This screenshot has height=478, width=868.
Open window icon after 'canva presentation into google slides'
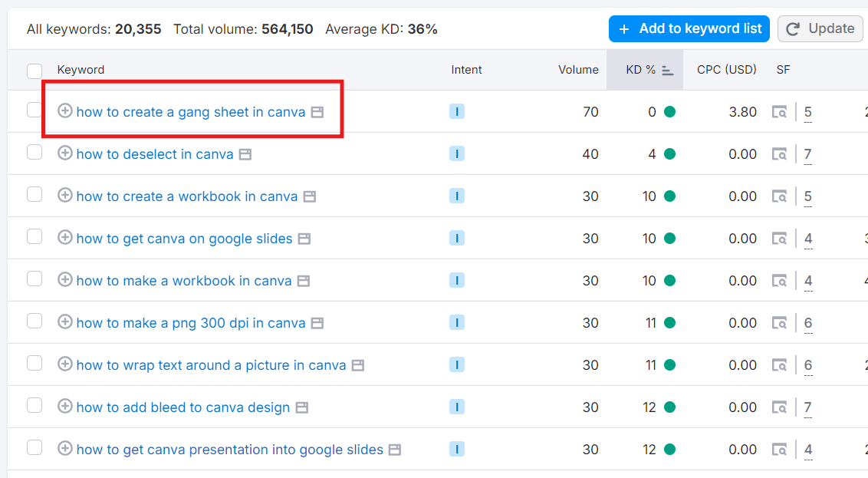(x=395, y=450)
